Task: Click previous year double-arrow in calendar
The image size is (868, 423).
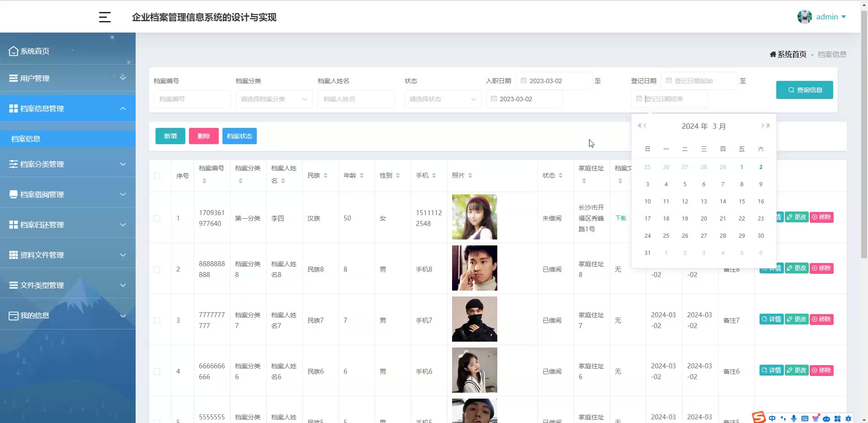Action: [x=640, y=126]
